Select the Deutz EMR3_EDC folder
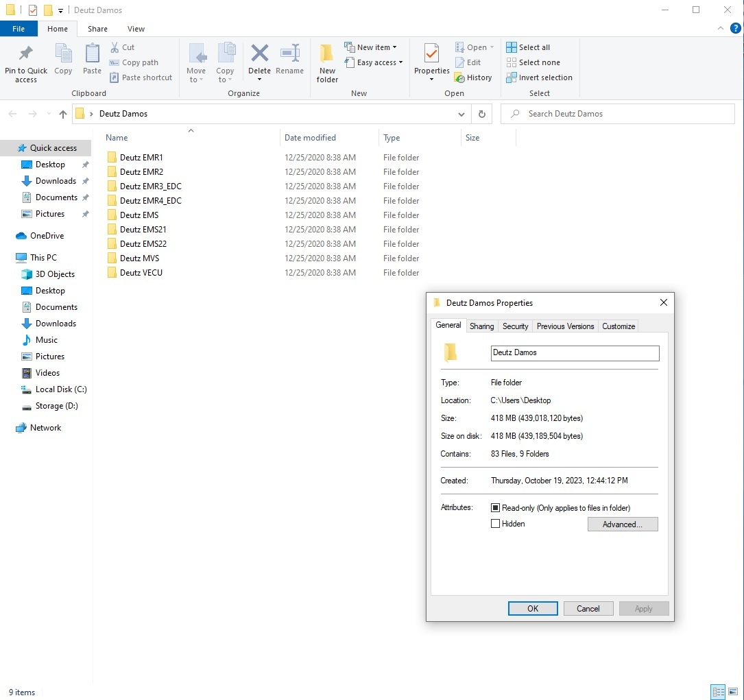 click(x=150, y=186)
